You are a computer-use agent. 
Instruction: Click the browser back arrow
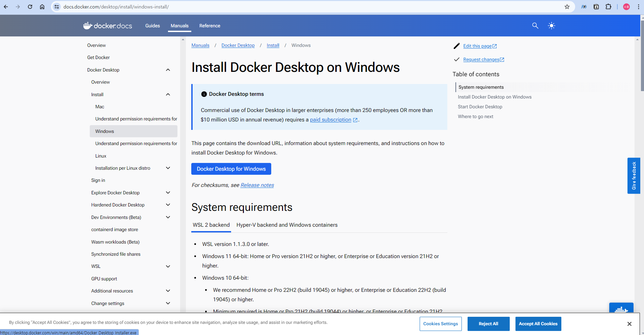point(6,7)
